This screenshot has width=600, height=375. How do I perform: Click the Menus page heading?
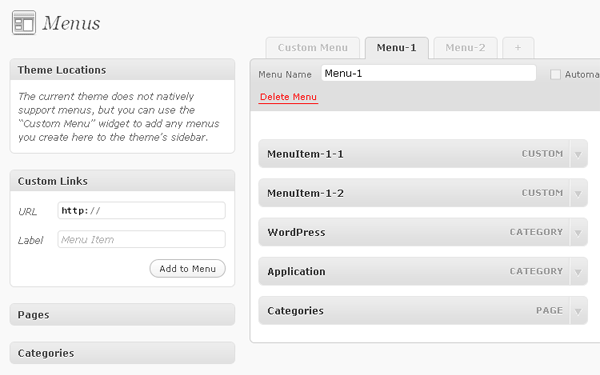71,23
